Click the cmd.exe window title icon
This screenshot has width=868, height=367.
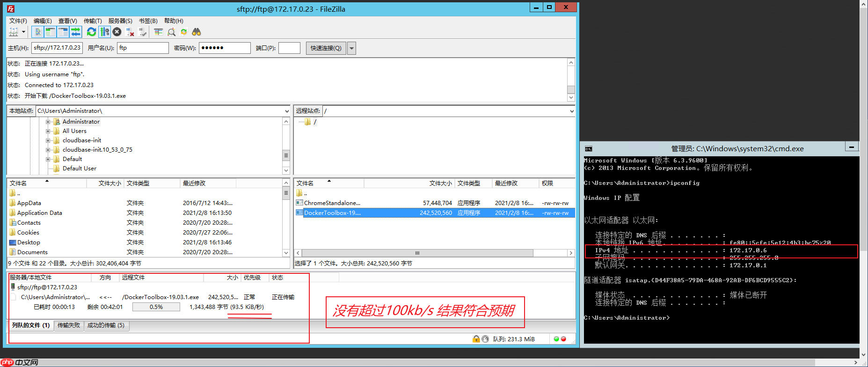589,148
